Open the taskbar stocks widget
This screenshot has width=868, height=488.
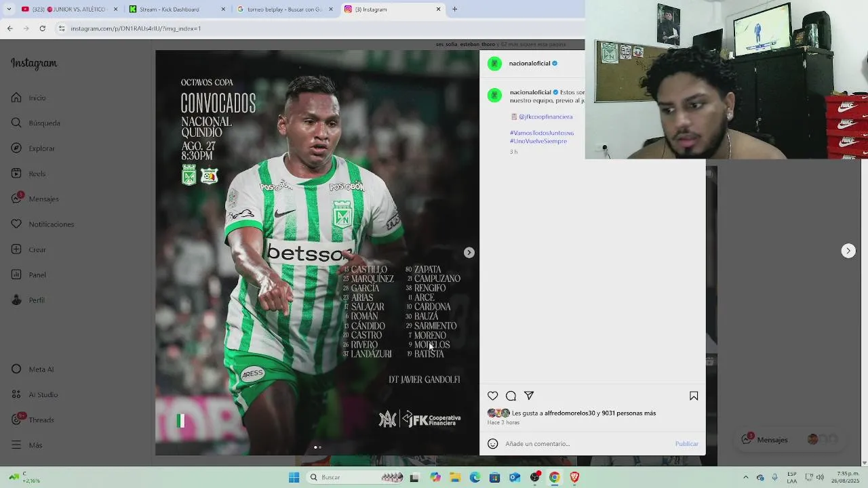point(24,477)
